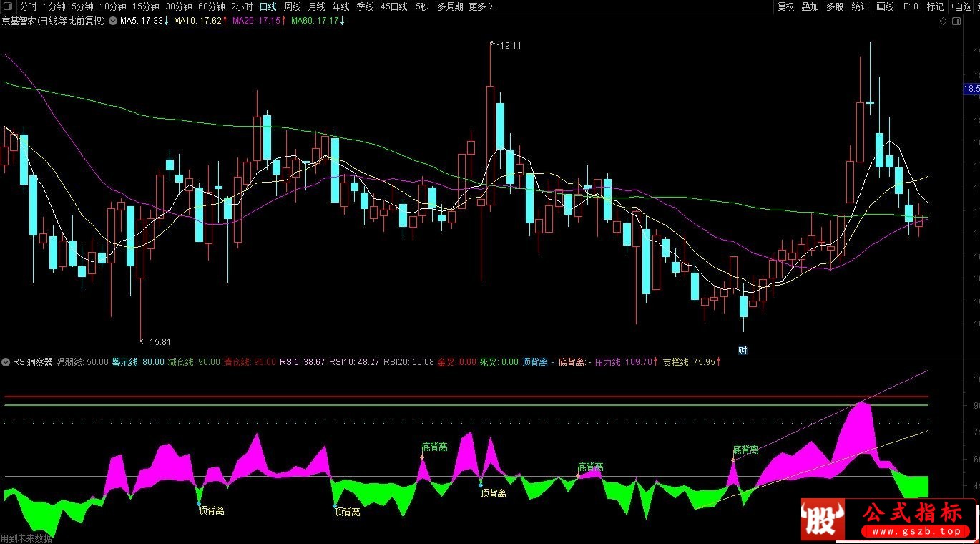Click the diamond marker icon
This screenshot has height=544, width=980.
[x=943, y=21]
